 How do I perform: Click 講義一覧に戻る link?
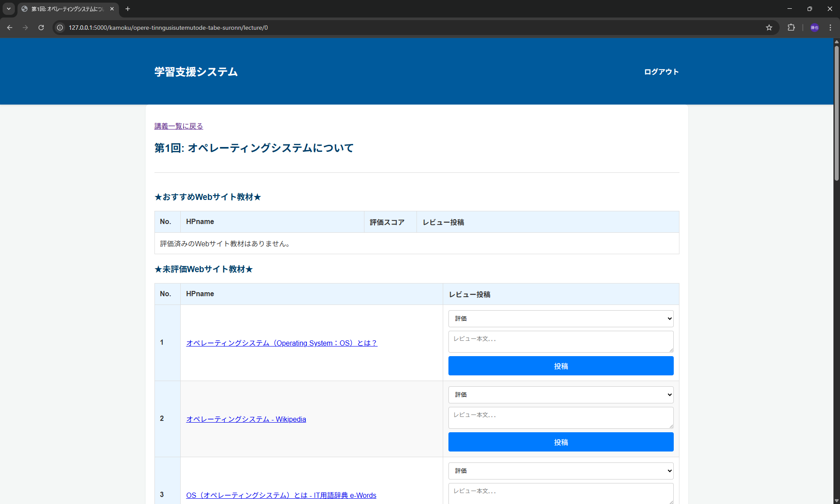pyautogui.click(x=178, y=126)
